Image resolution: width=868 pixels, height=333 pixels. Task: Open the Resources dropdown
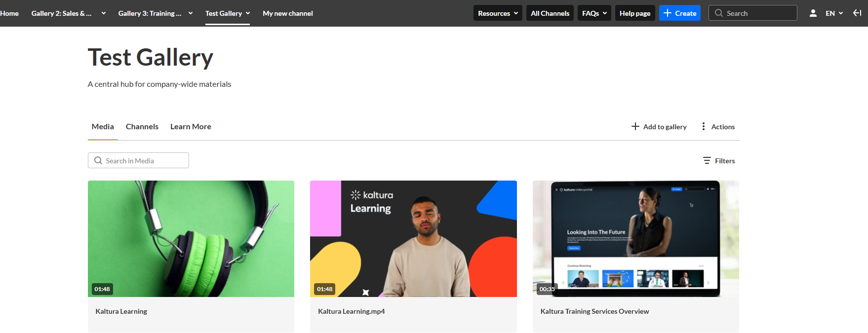[x=498, y=13]
